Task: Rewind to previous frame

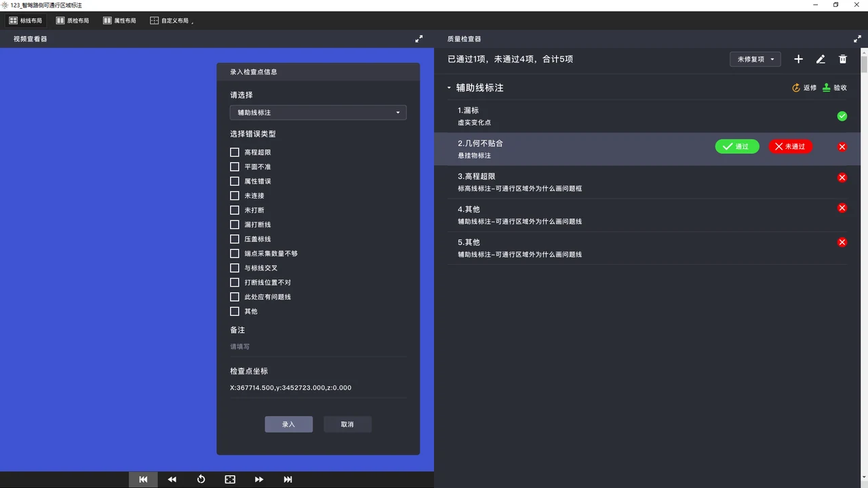Action: [x=172, y=479]
